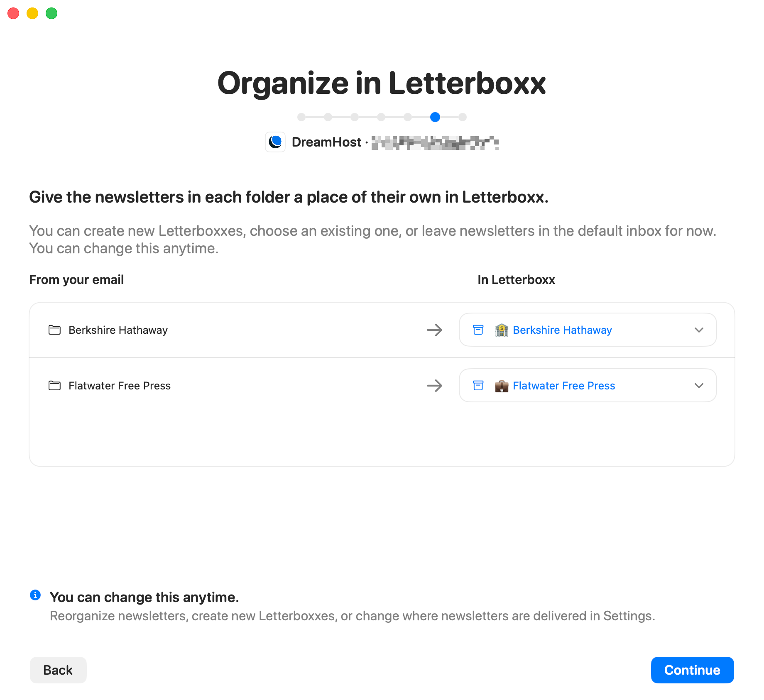Click the blue info icon near the bottom
Image resolution: width=764 pixels, height=700 pixels.
pyautogui.click(x=35, y=595)
